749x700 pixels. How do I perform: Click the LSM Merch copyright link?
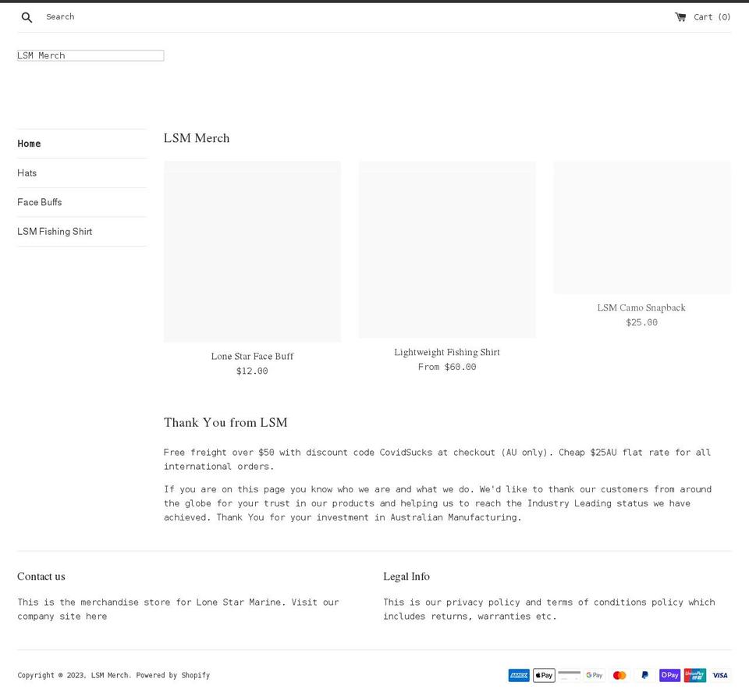click(x=110, y=675)
